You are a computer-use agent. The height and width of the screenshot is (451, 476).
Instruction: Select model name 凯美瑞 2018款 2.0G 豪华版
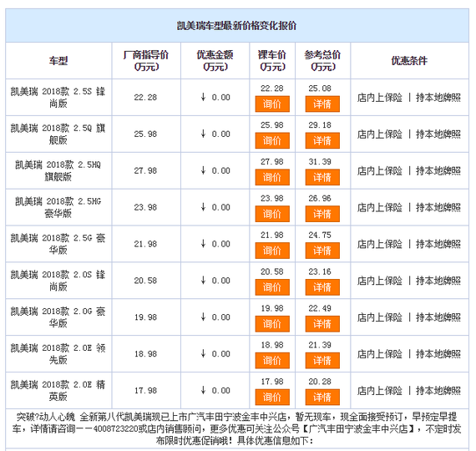(58, 317)
